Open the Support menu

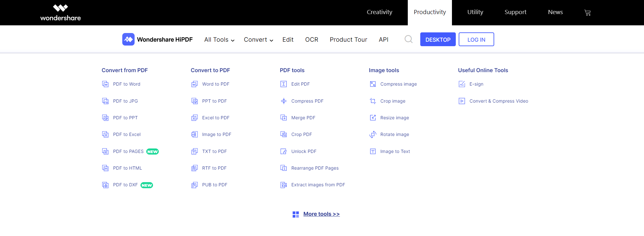tap(515, 12)
